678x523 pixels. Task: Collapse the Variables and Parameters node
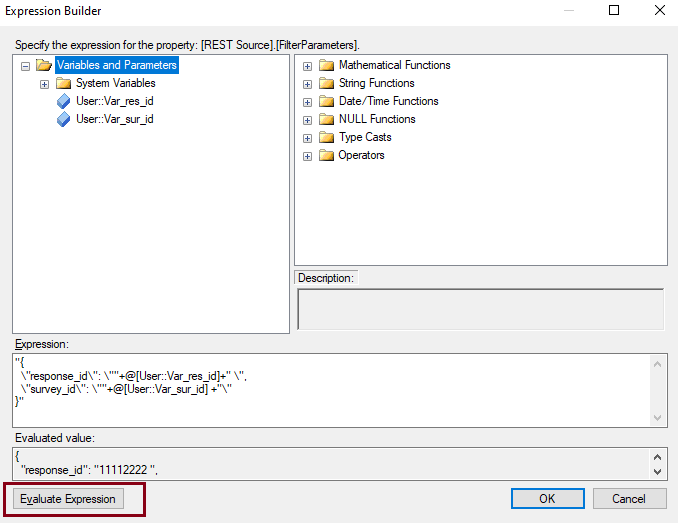(x=26, y=66)
